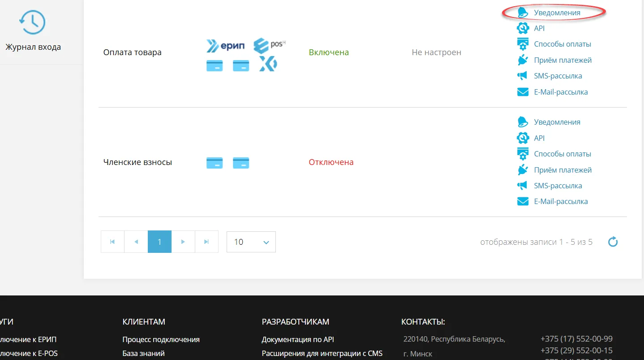Open the API gear icon for Членские взносы
Viewport: 644px width, 360px height.
(523, 138)
